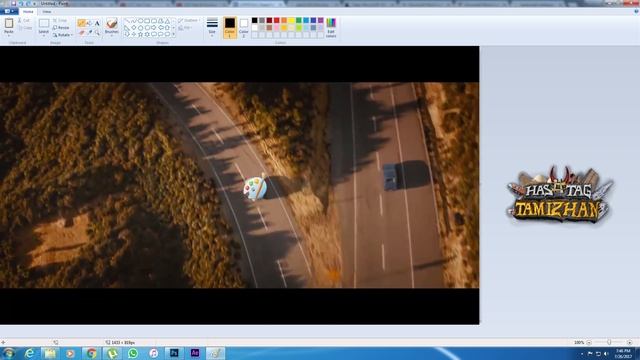Click the Crop button

click(60, 20)
